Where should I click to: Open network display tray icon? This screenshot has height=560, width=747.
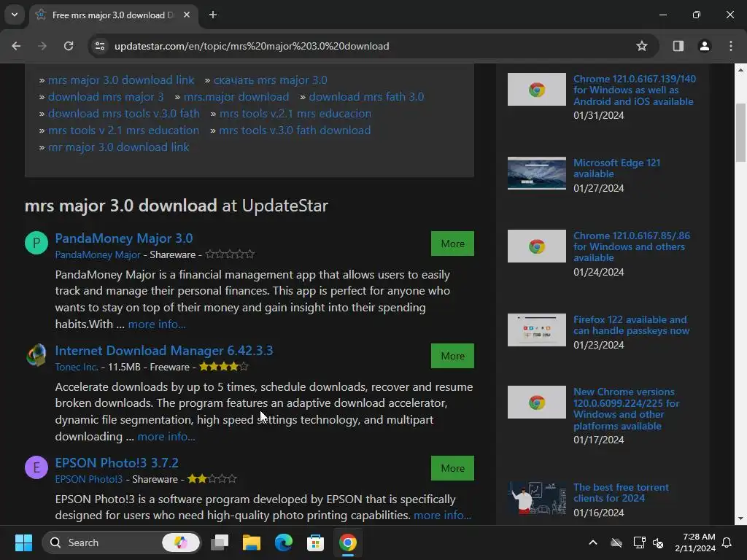point(639,542)
